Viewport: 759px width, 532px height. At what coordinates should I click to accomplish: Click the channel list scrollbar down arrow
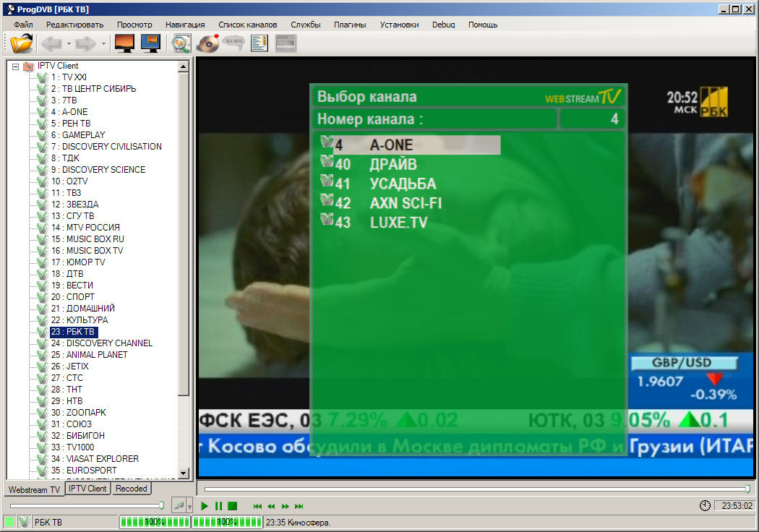point(184,473)
